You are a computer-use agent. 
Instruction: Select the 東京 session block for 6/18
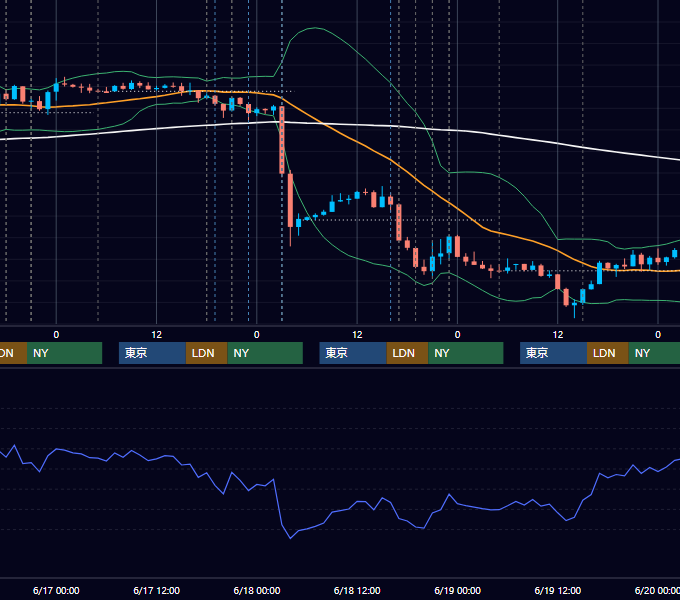[353, 353]
